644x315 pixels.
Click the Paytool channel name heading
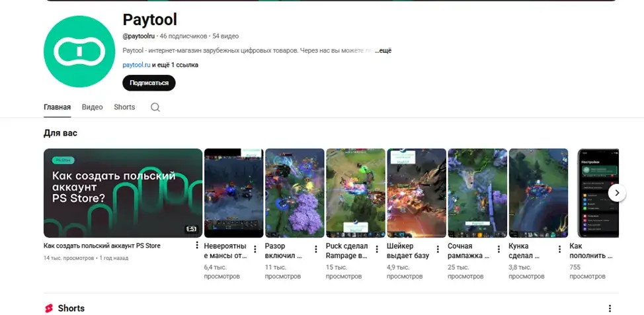pos(150,19)
